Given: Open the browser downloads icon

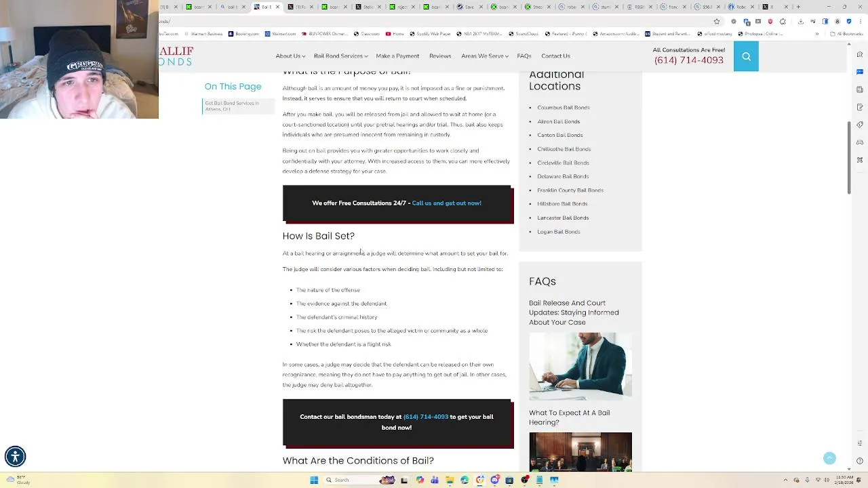Looking at the screenshot, I should click(801, 22).
